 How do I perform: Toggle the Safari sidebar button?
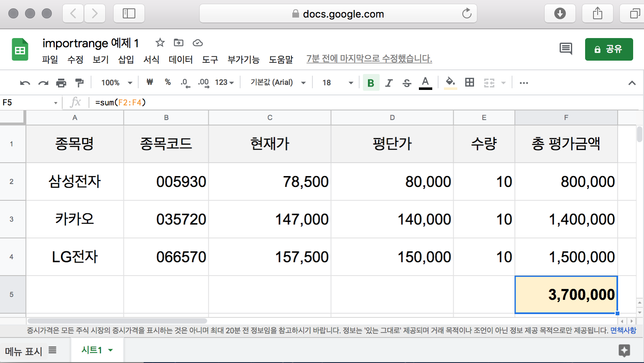click(x=129, y=14)
